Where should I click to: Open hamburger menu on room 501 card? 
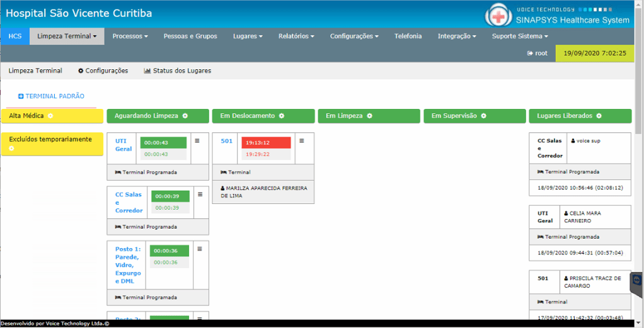coord(301,141)
